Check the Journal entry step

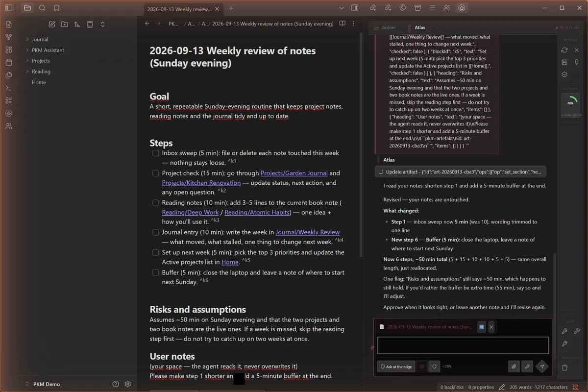coord(155,232)
